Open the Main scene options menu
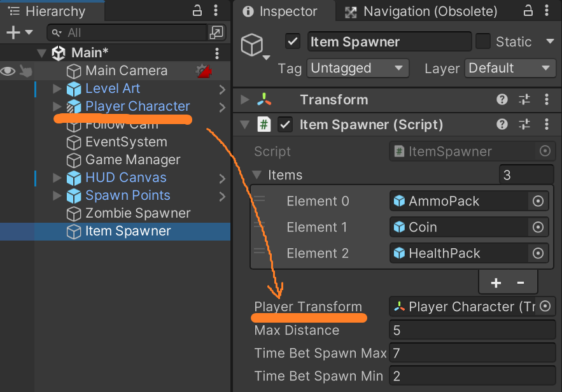This screenshot has width=562, height=392. (217, 53)
